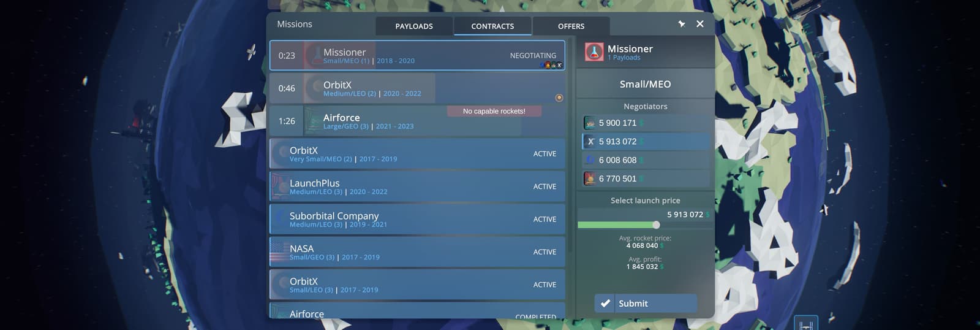The image size is (980, 330).
Task: Click the launch price slider handle
Action: pos(656,225)
